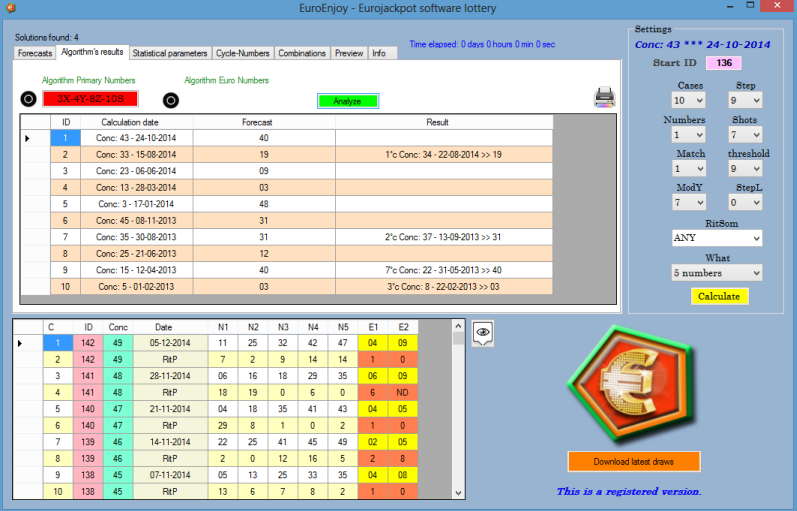Select the Algorithm Euro Numbers radio button

[171, 100]
